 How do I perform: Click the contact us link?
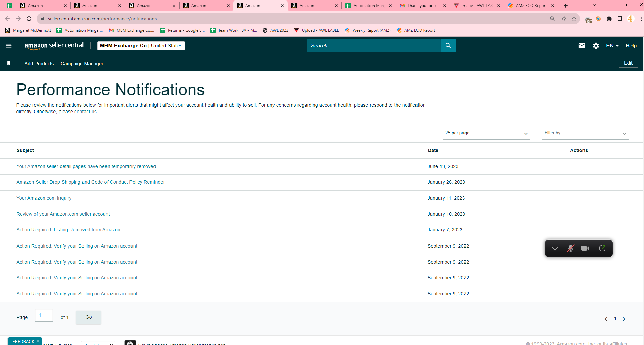point(85,112)
